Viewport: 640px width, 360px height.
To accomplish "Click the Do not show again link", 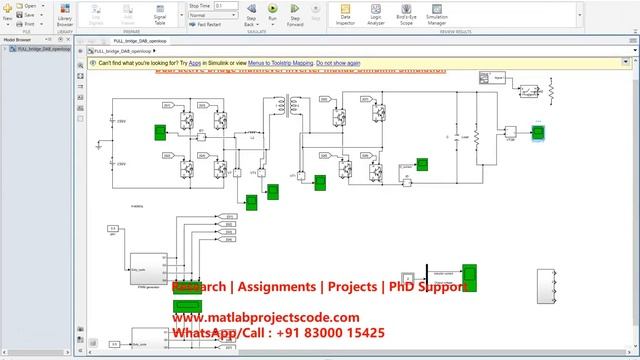I will pos(338,63).
